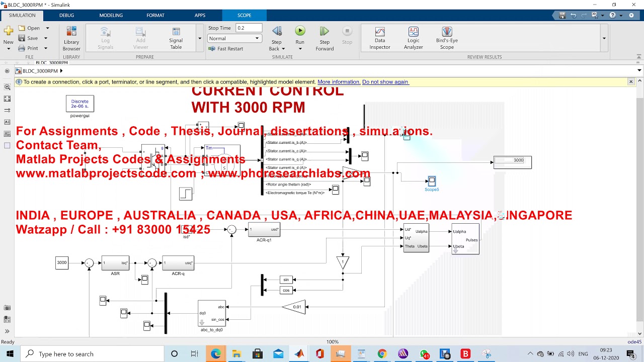Select the 0.01 gain block
The image size is (644, 362).
pos(294,307)
